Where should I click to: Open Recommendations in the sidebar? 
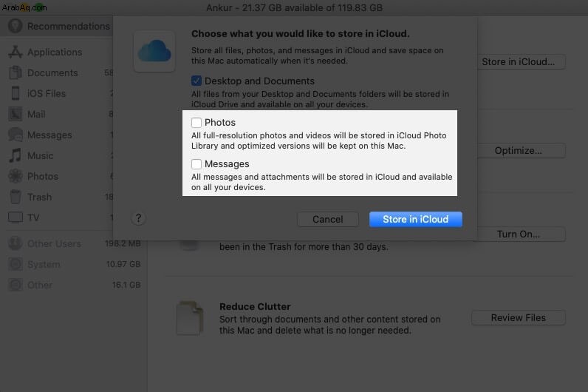point(56,27)
